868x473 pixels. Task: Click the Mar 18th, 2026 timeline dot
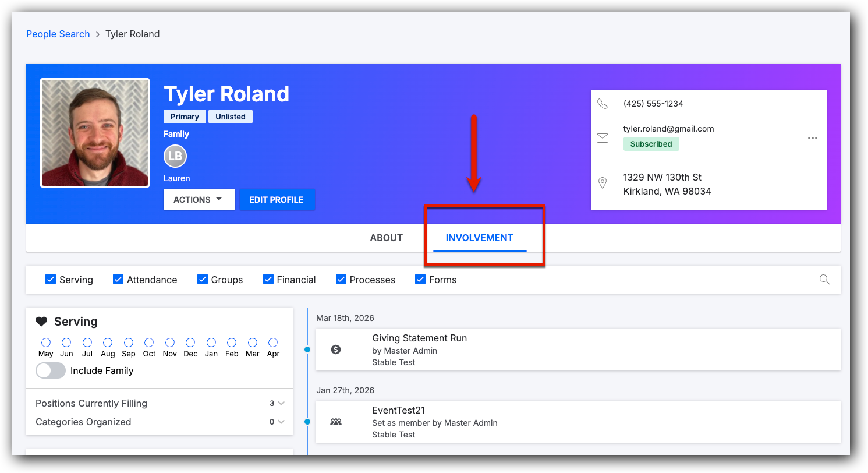[x=307, y=350]
